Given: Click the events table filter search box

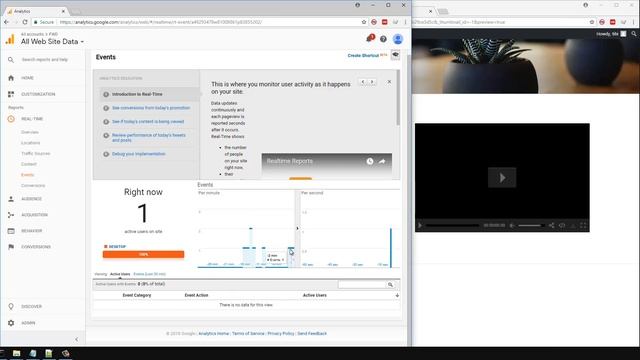Looking at the screenshot, I should pos(362,284).
